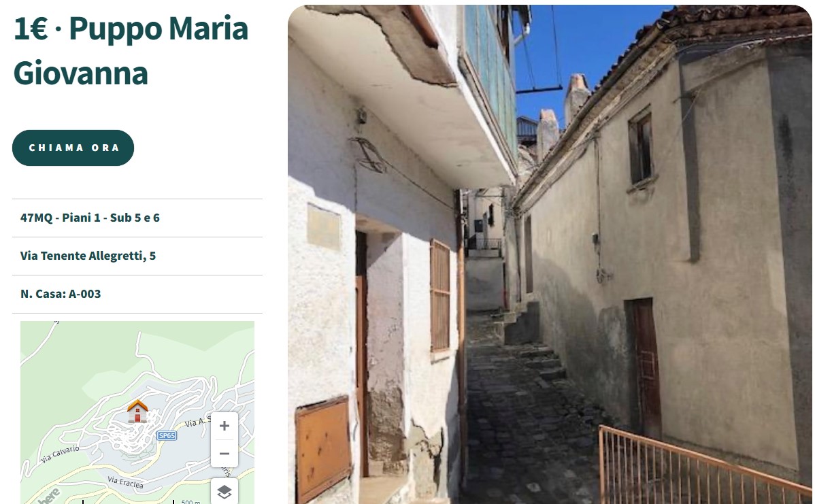Click the Via Calvario street label
The height and width of the screenshot is (504, 815).
[60, 454]
